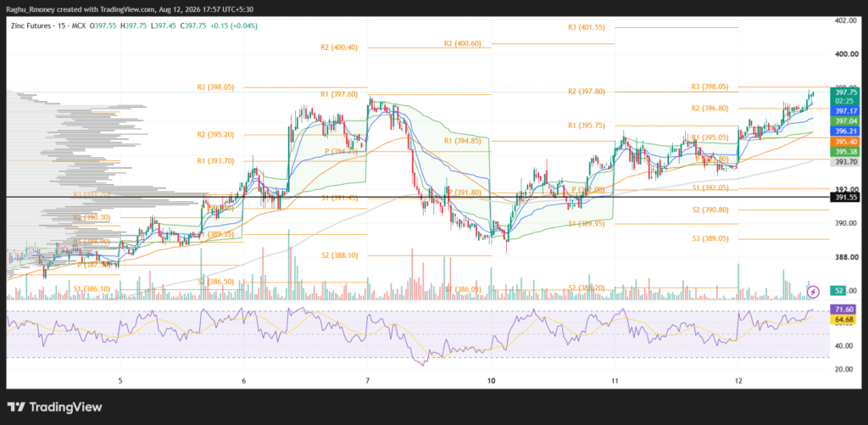
Task: Click date label 5 on time axis
Action: tap(120, 381)
